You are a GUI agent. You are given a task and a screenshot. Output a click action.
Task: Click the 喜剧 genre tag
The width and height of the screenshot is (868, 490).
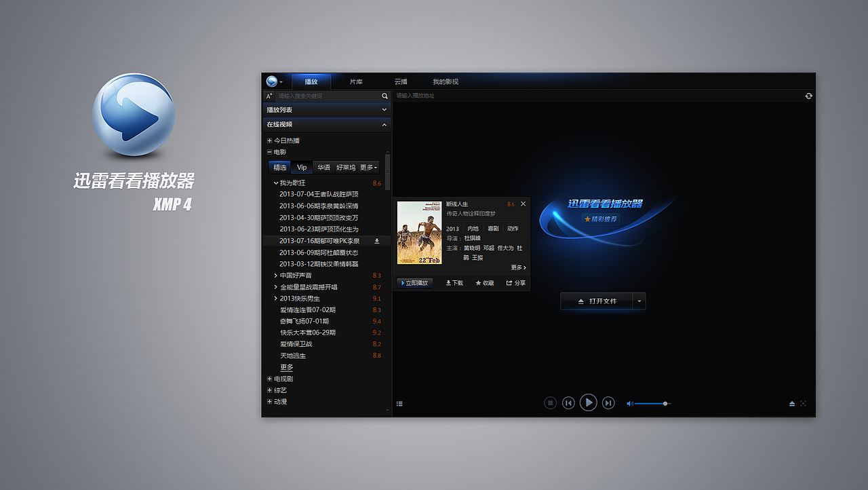tap(493, 229)
